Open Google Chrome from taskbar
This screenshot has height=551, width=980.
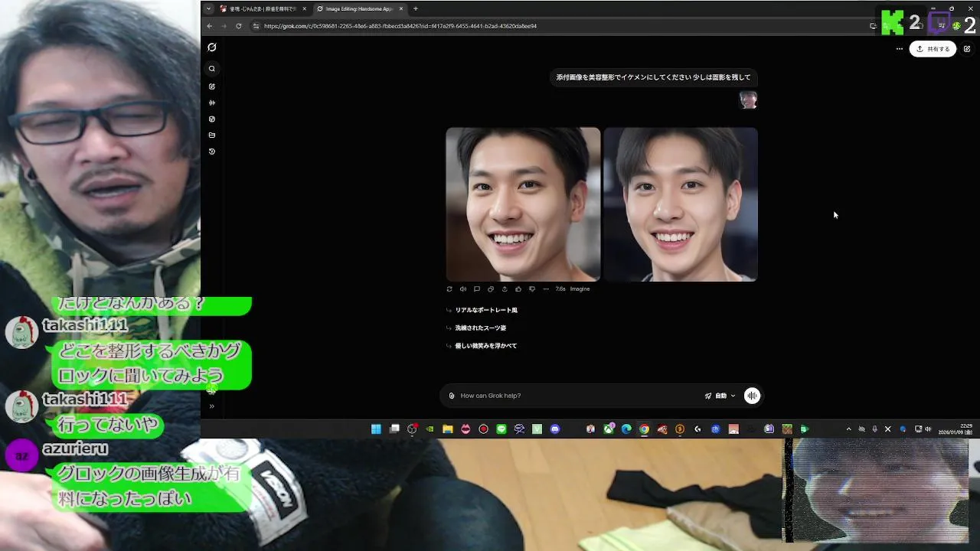(x=645, y=429)
